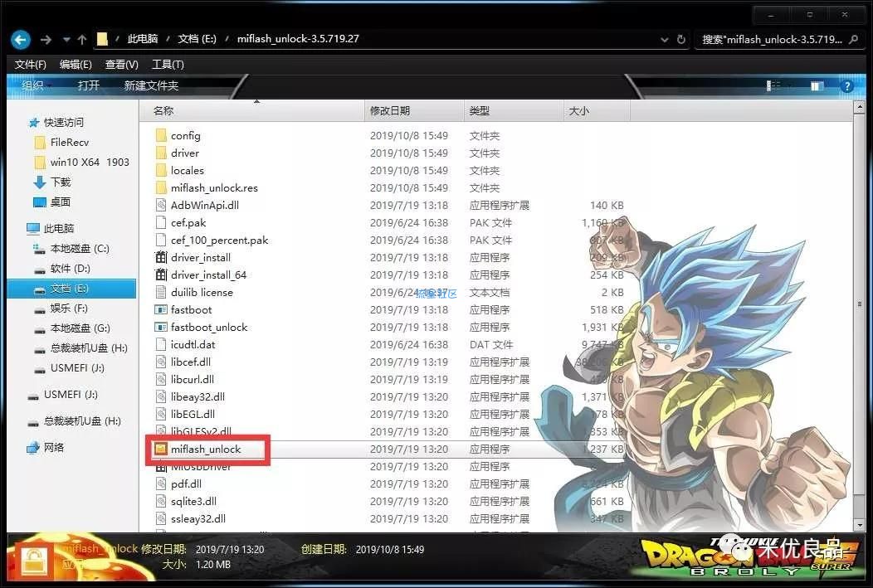
Task: Click the scrollbar down arrow
Action: point(859,526)
